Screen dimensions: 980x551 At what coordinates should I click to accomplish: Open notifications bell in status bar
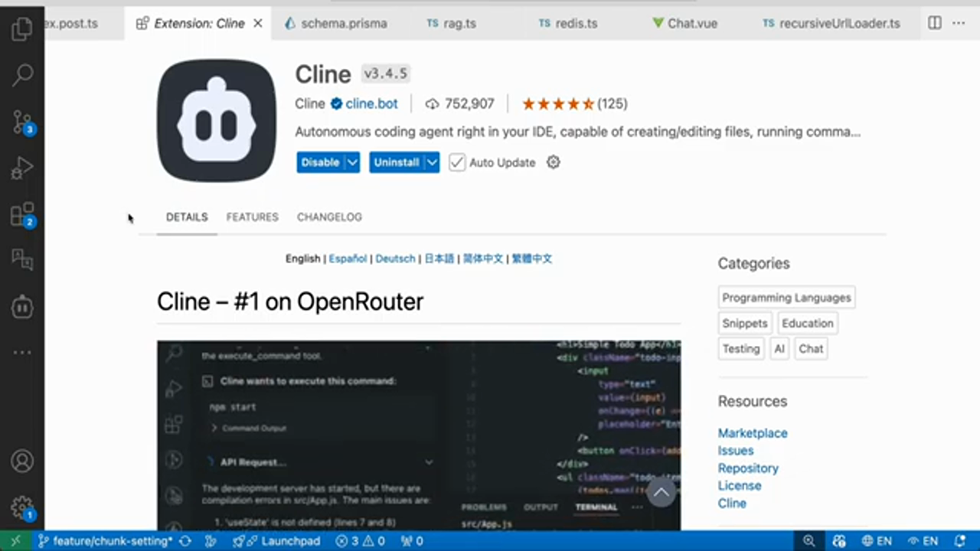960,541
